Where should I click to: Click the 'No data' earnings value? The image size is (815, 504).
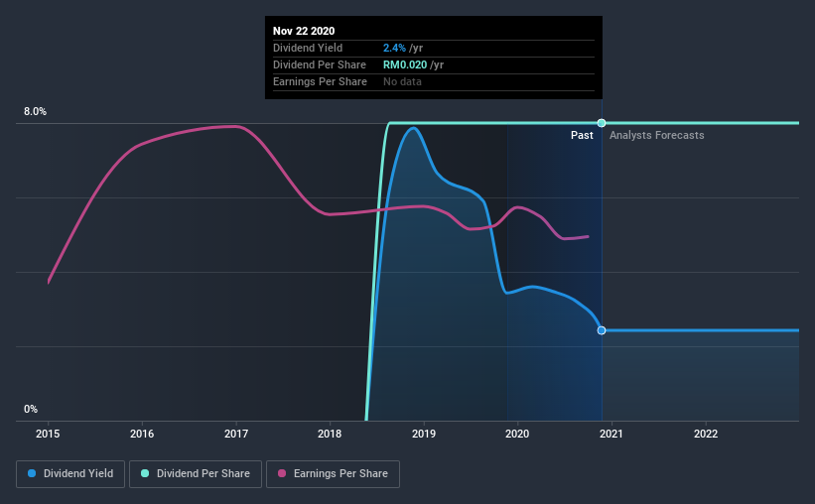402,81
